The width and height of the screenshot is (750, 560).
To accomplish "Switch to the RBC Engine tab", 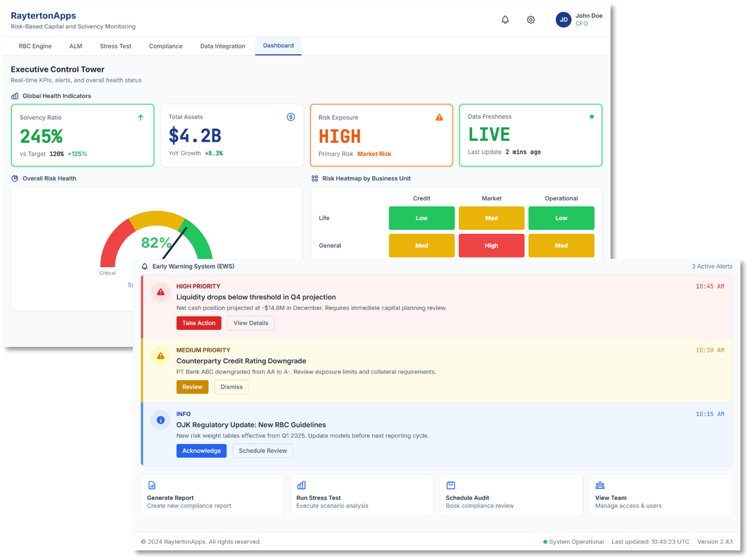I will point(35,46).
